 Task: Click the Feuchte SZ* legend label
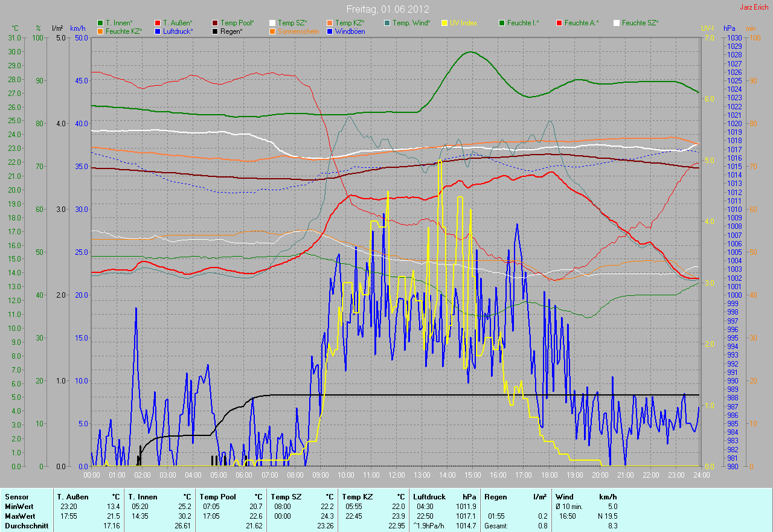coord(640,23)
